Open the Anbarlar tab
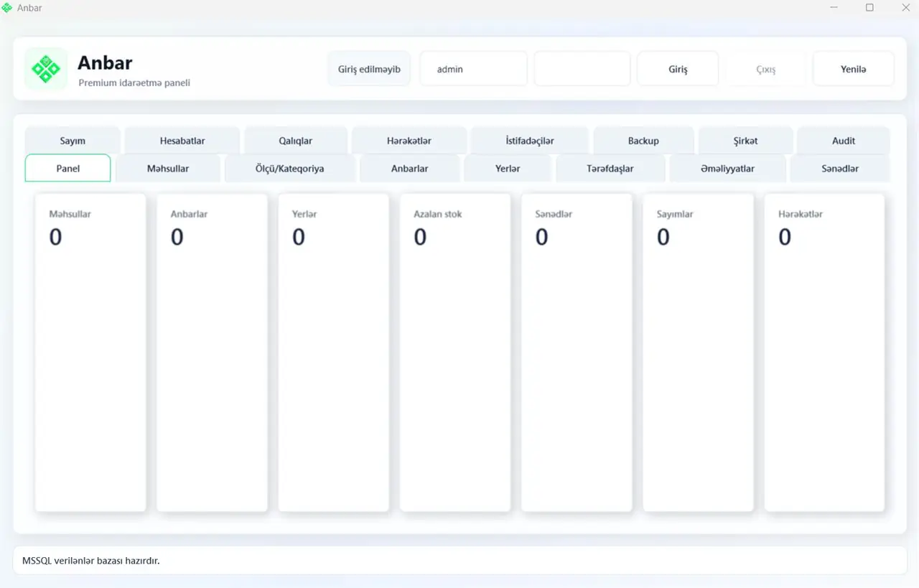This screenshot has width=919, height=588. tap(410, 168)
